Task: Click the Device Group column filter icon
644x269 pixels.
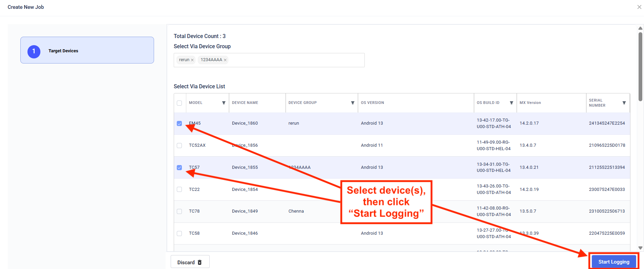Action: pos(353,103)
